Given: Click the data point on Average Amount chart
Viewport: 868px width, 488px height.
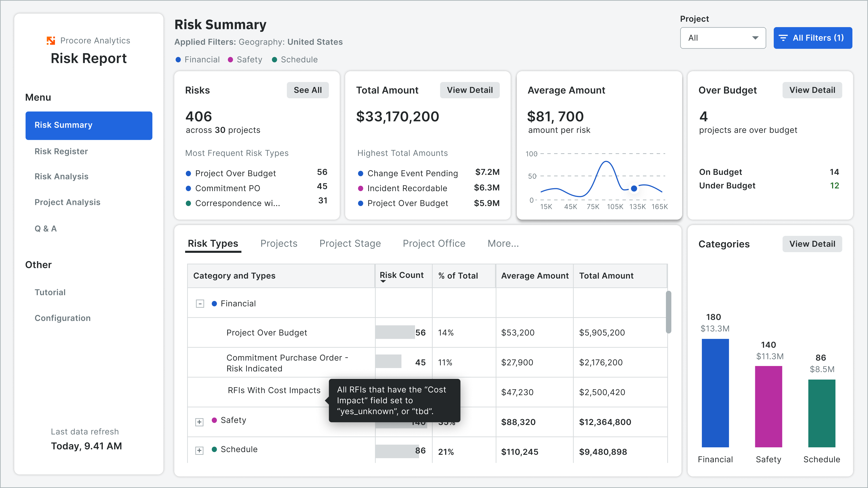Looking at the screenshot, I should click(634, 188).
